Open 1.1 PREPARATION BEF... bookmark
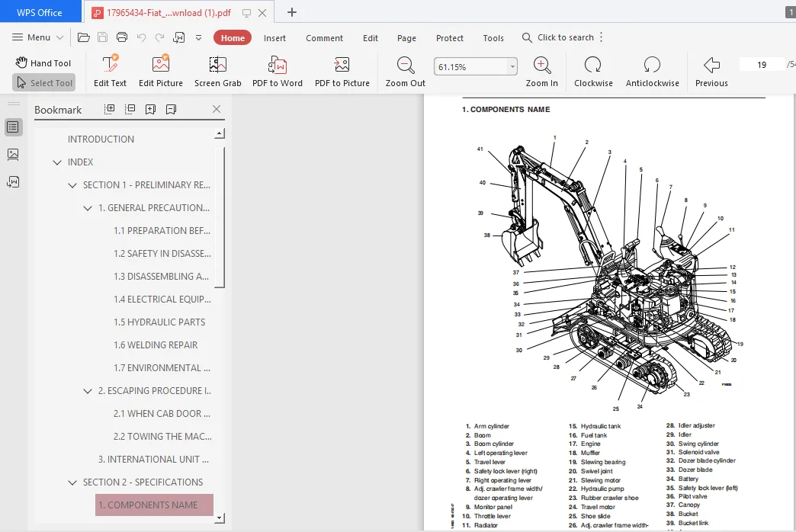Viewport: 796px width, 532px height. click(x=162, y=230)
